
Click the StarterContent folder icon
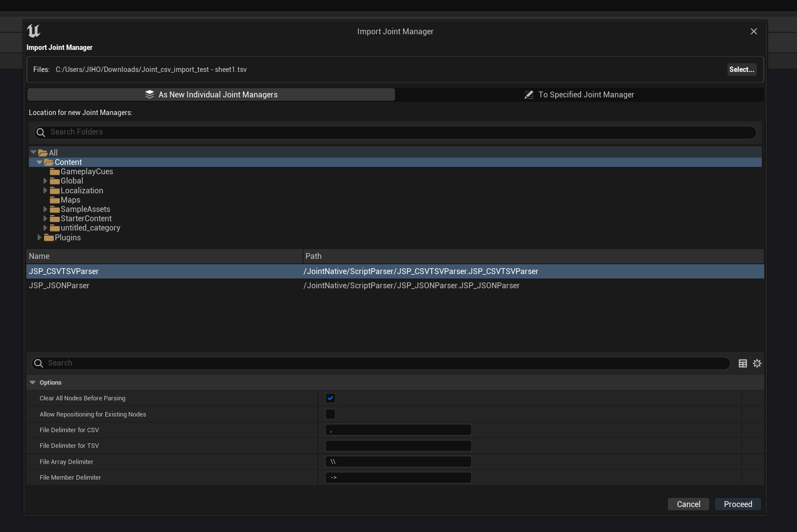(x=55, y=219)
